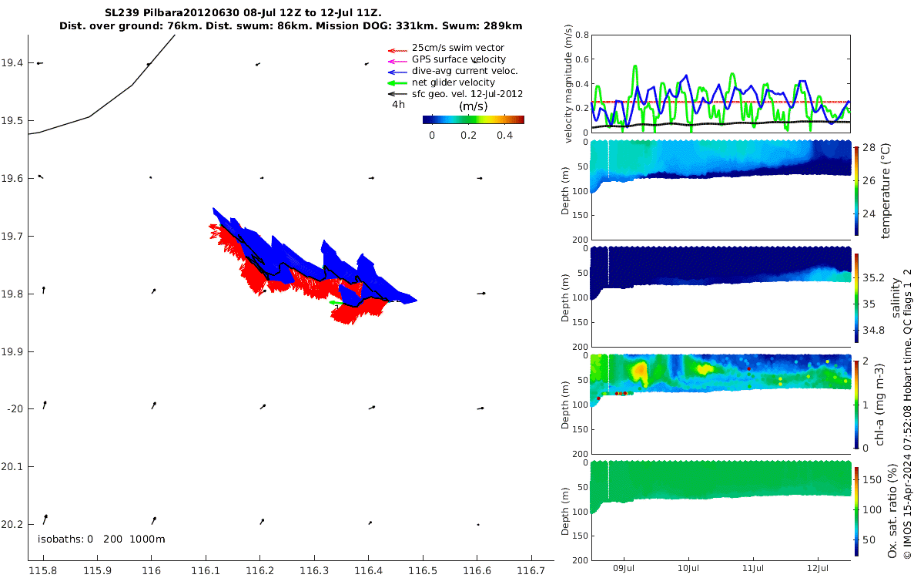Click the '11Jul' date tick
The width and height of the screenshot is (924, 578).
(x=752, y=569)
